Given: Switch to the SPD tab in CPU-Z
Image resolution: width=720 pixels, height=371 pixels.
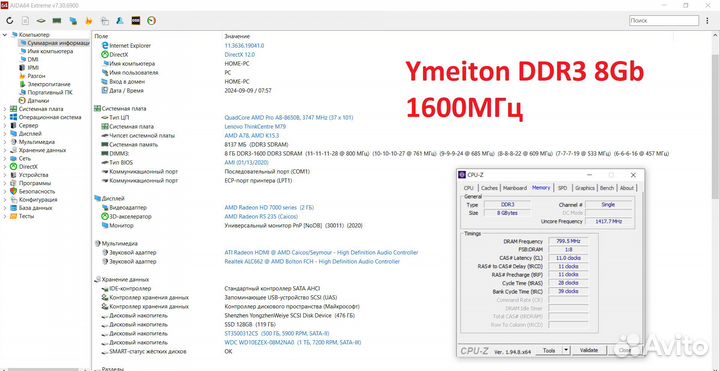Looking at the screenshot, I should coord(562,188).
